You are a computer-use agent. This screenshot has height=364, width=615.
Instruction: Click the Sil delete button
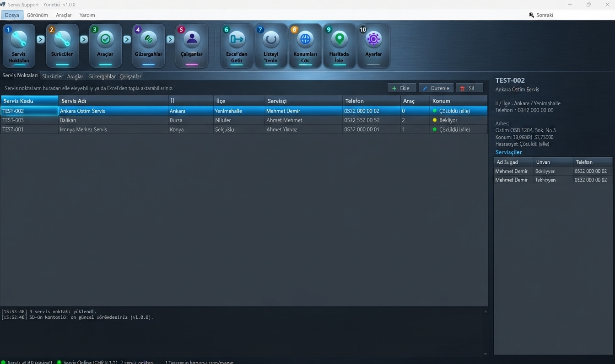point(469,88)
